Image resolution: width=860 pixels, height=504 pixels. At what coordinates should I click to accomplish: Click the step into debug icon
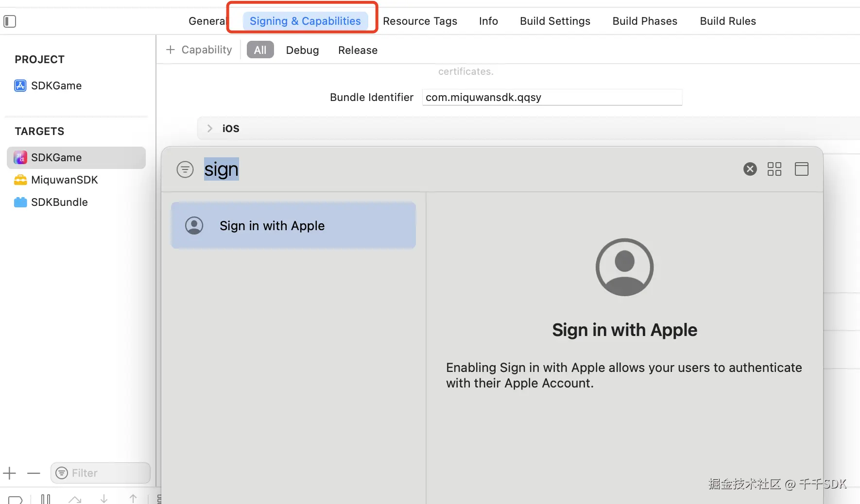(104, 499)
